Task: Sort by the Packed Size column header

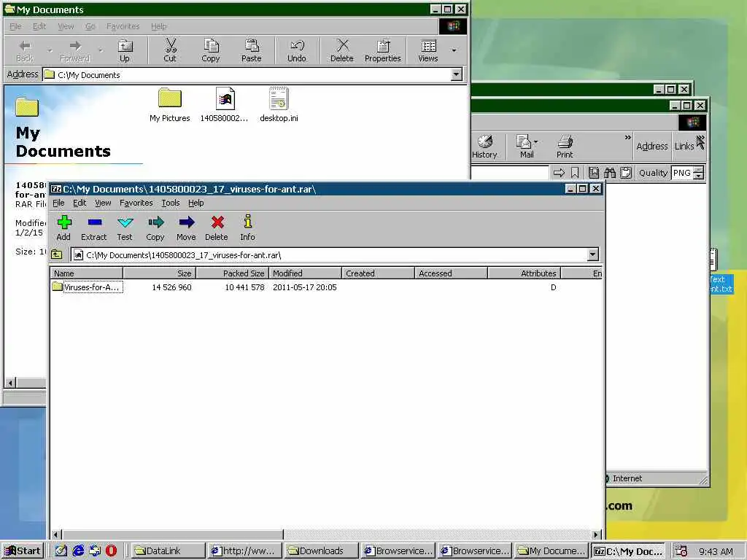Action: (233, 273)
